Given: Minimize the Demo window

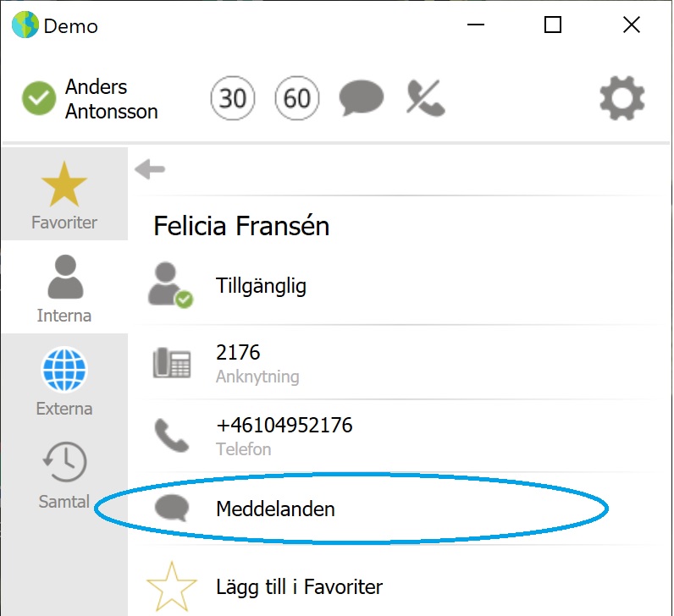Looking at the screenshot, I should (475, 25).
